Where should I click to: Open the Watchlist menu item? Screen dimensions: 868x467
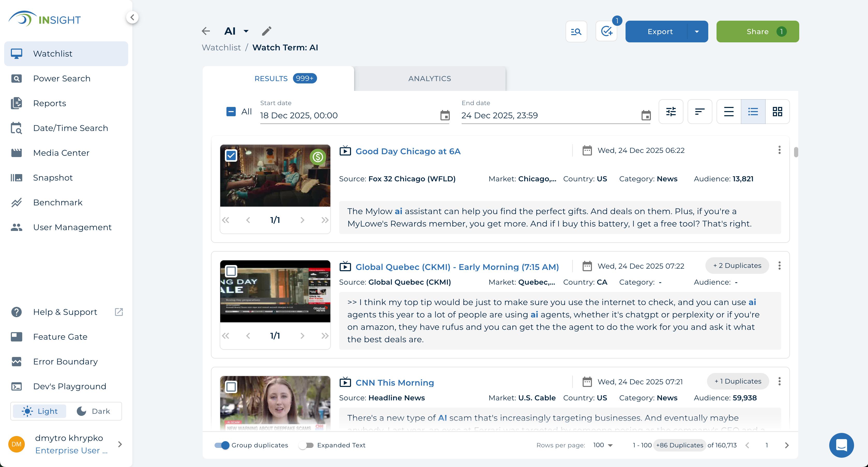click(66, 54)
